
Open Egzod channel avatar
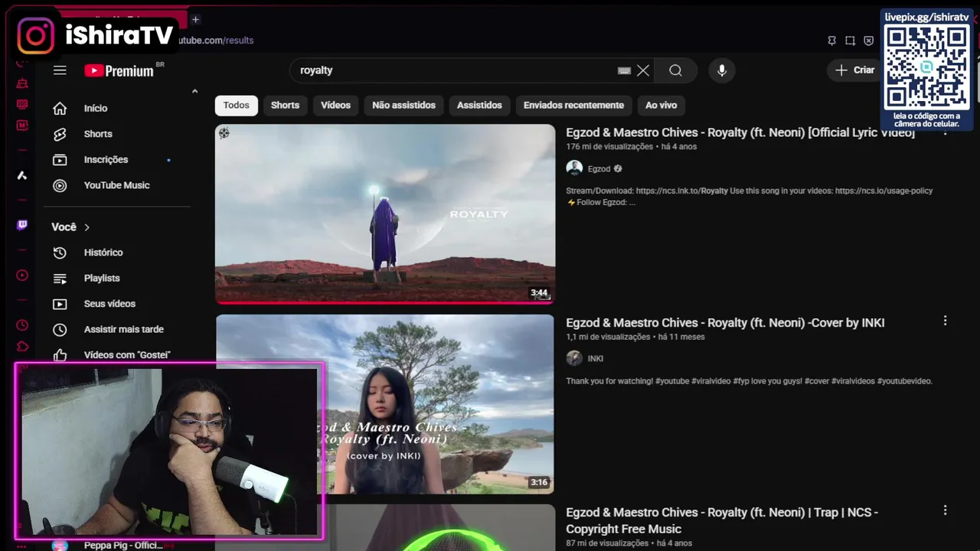[574, 168]
